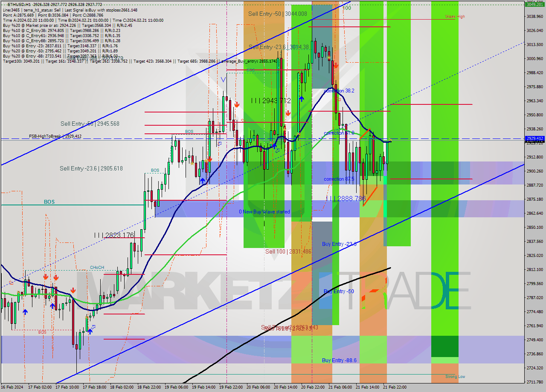546x392 pixels.
Task: Click the 'Line:3465 | tema_h1_status: Sell' info line
Action: 70,9
